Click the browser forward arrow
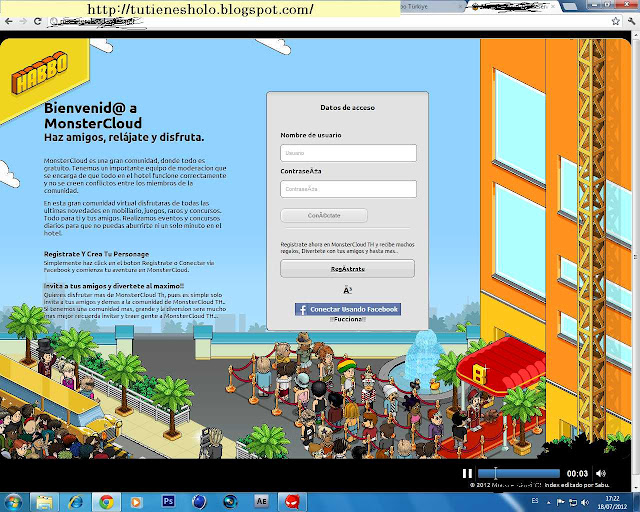The image size is (640, 512). point(23,21)
